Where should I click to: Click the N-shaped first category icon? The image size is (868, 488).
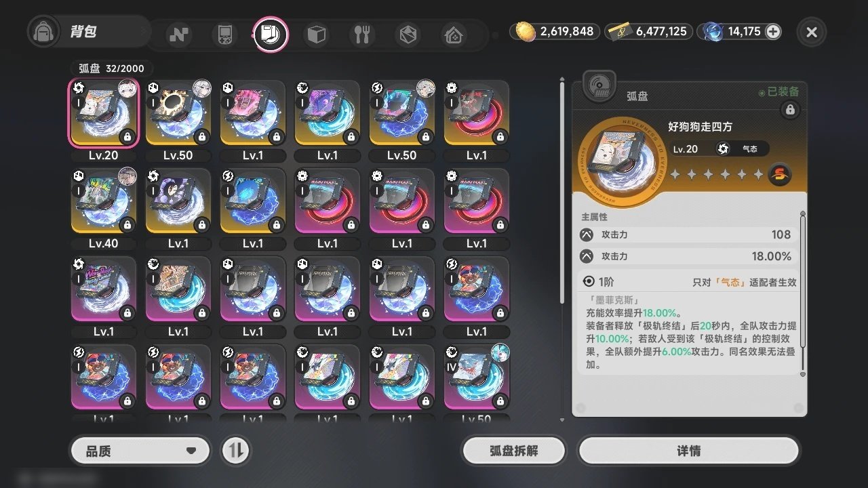(179, 35)
